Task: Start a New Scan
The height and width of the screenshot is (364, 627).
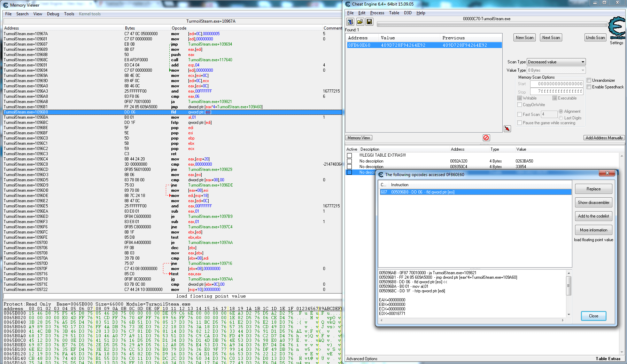Action: click(524, 37)
